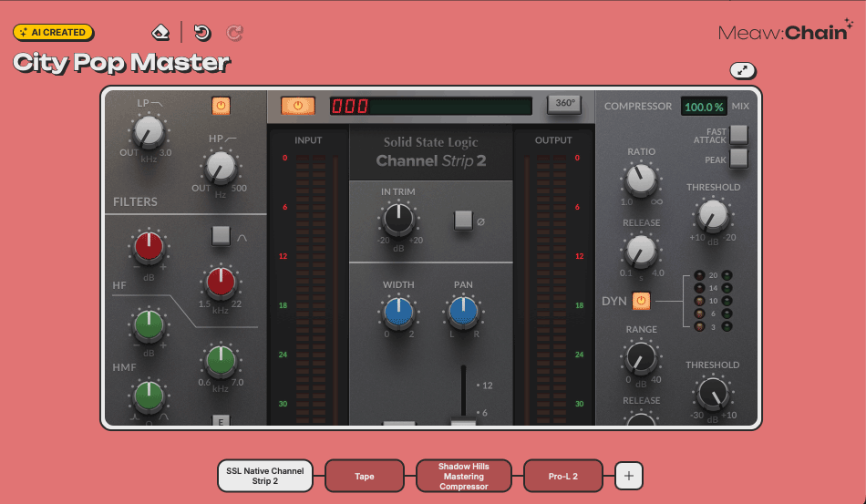Click the green gain knob above HMF label

[149, 325]
